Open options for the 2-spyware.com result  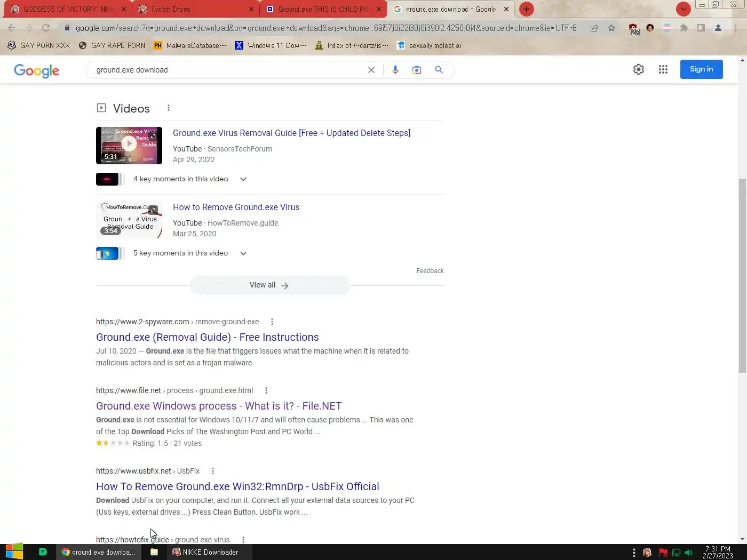point(272,322)
